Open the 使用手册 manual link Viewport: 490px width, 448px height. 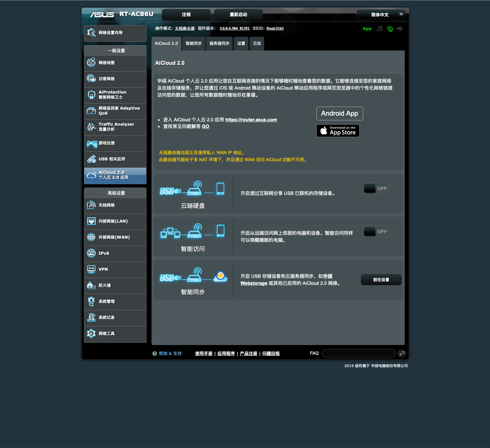coord(204,354)
